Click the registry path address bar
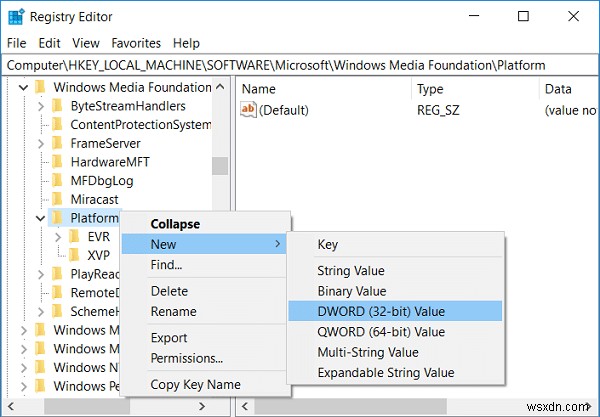600x417 pixels. click(x=300, y=65)
